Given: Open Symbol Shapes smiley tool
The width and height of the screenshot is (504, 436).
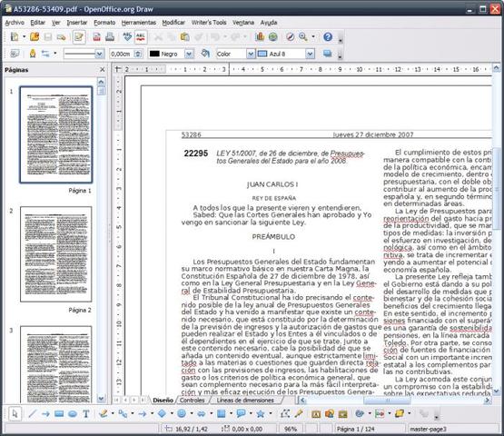Looking at the screenshot, I should (182, 414).
